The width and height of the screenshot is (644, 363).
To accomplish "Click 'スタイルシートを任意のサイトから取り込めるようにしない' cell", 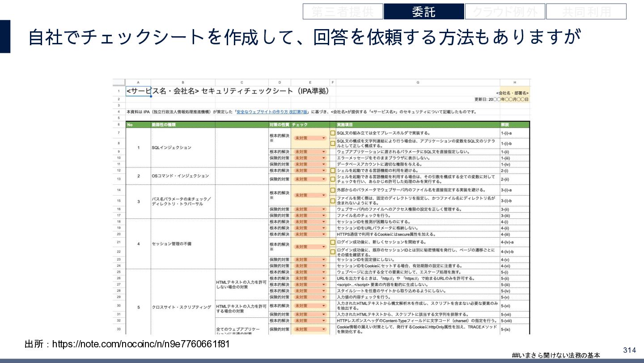I will pos(418,291).
